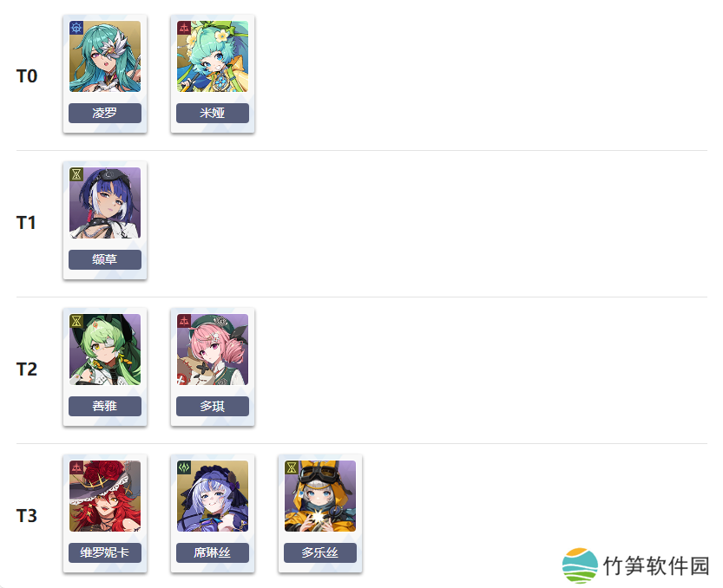Click the 缬草 name label

coord(105,259)
